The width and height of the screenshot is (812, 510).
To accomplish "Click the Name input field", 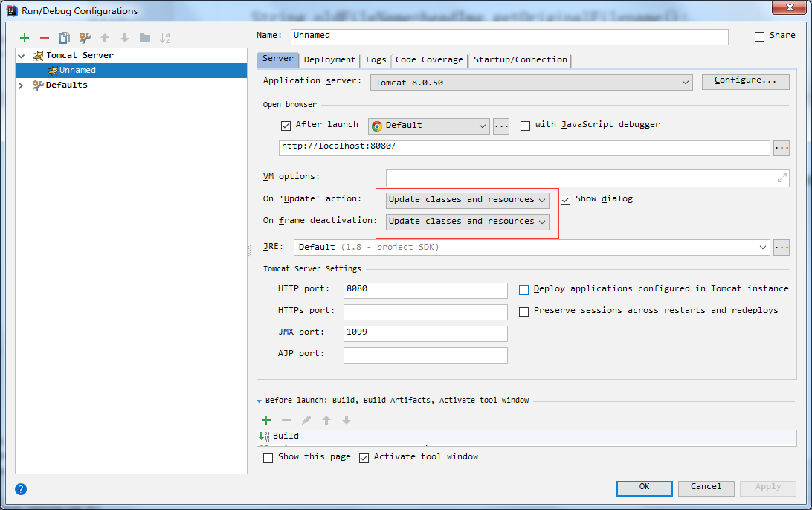I will [x=509, y=36].
